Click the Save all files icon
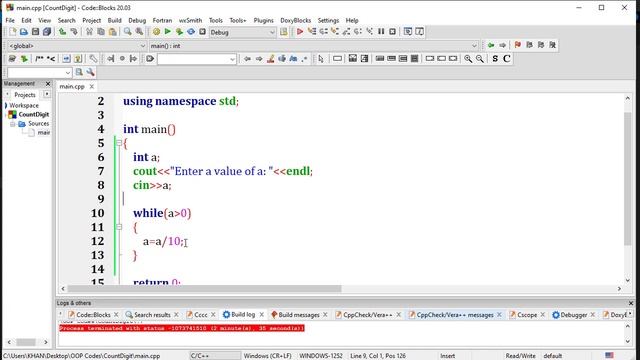This screenshot has width=640, height=360. pyautogui.click(x=47, y=32)
